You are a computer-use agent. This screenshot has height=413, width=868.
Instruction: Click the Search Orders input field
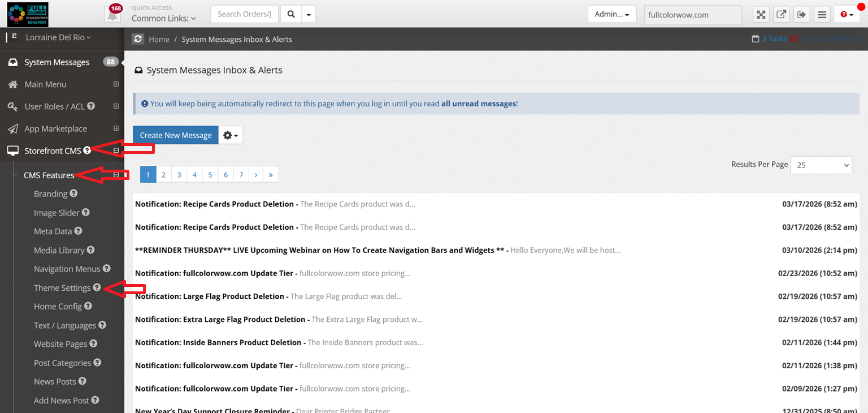pos(245,14)
